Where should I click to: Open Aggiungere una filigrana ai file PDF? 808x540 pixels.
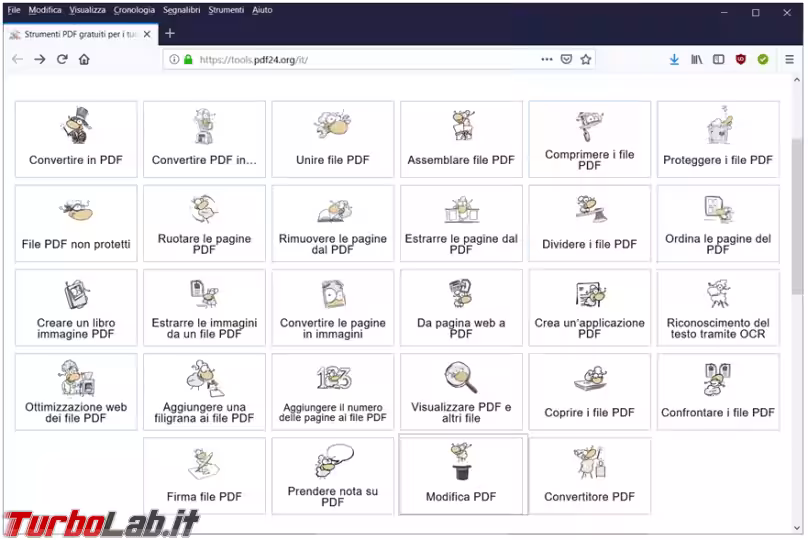coord(204,392)
